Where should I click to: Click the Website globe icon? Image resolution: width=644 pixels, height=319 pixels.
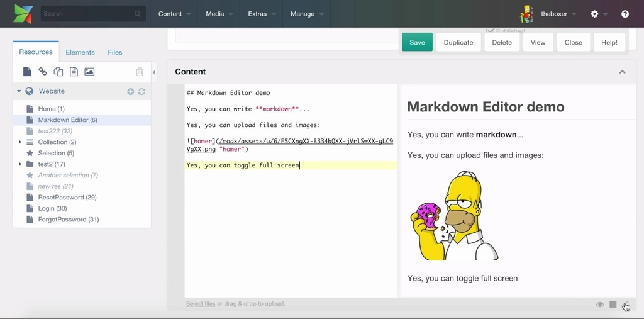(29, 91)
